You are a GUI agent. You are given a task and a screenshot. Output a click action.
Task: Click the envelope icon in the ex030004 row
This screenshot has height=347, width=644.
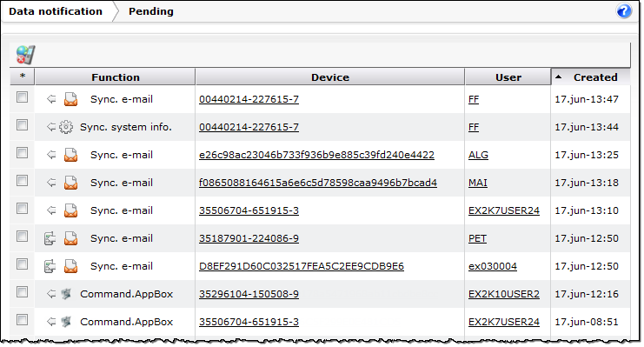tap(70, 266)
